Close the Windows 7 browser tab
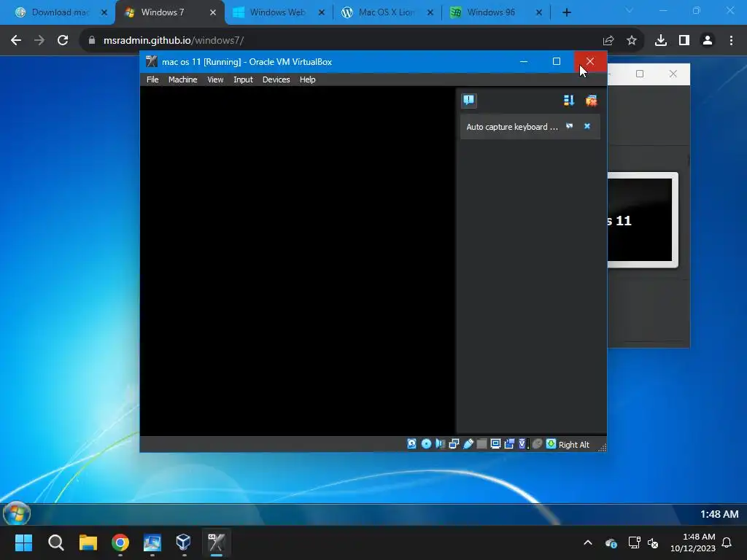The width and height of the screenshot is (747, 560). 213,12
